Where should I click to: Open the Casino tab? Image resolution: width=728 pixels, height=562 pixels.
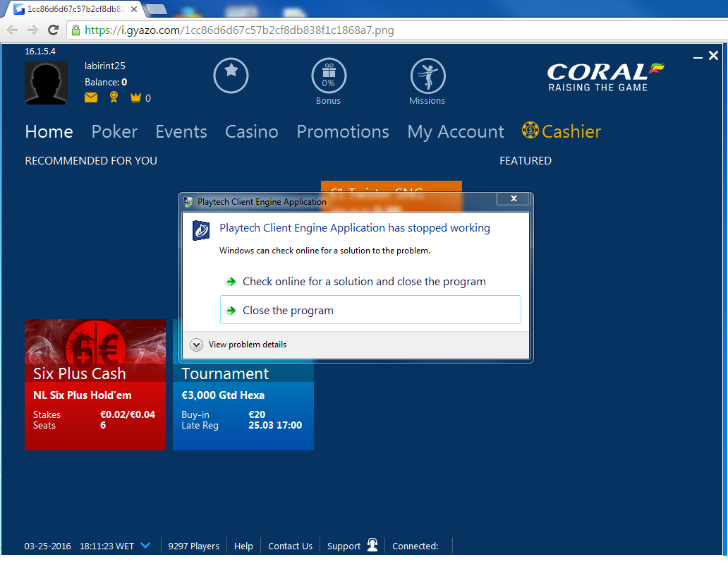coord(252,131)
